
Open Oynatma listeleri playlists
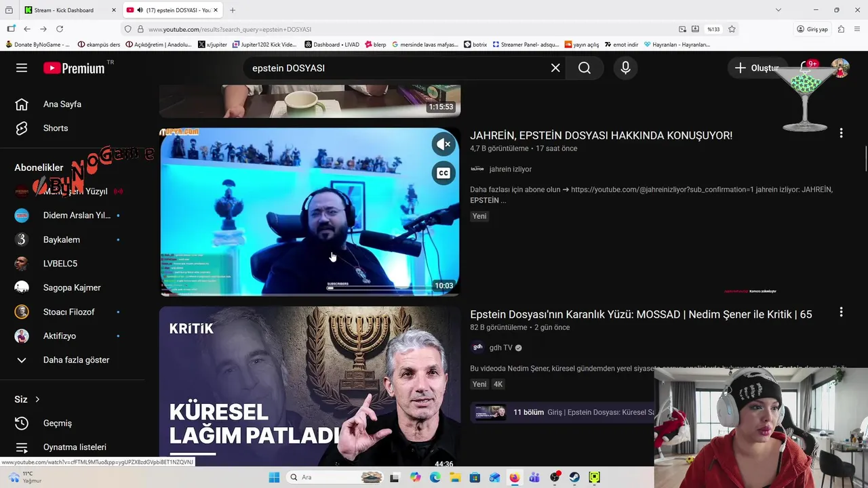click(x=73, y=447)
